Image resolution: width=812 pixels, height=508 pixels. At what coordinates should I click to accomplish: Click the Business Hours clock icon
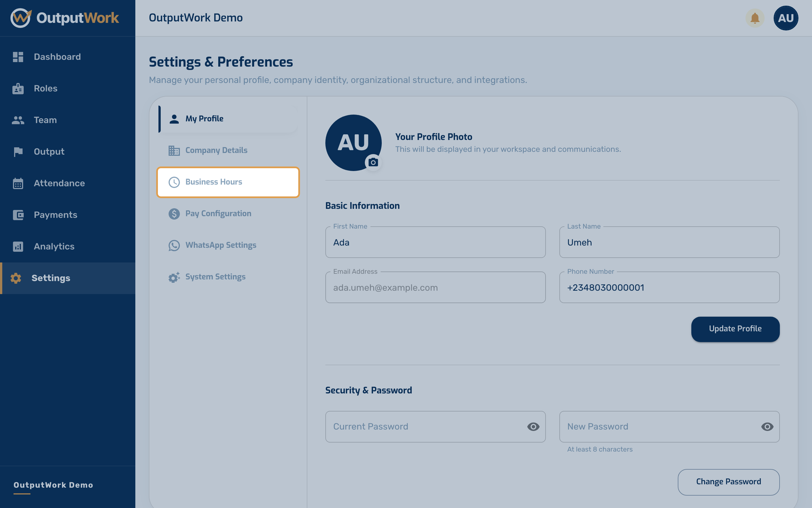(174, 182)
